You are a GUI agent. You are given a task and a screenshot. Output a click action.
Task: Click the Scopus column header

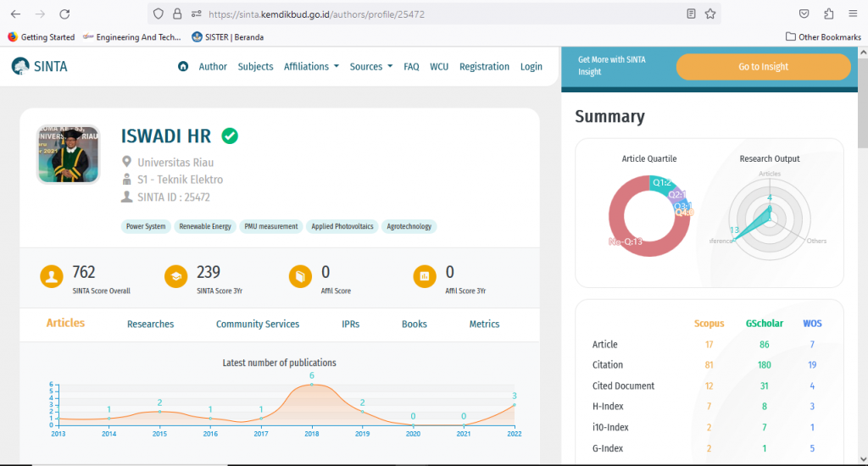point(709,323)
